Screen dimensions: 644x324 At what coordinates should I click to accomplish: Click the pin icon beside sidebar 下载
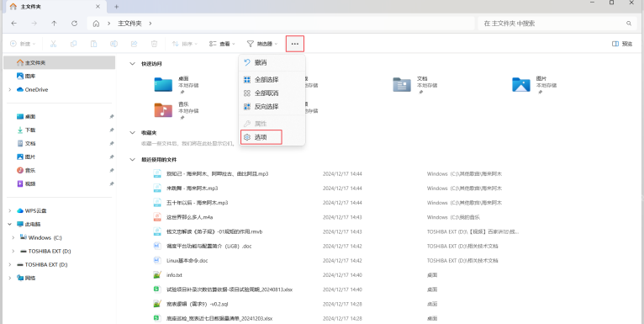(x=111, y=130)
